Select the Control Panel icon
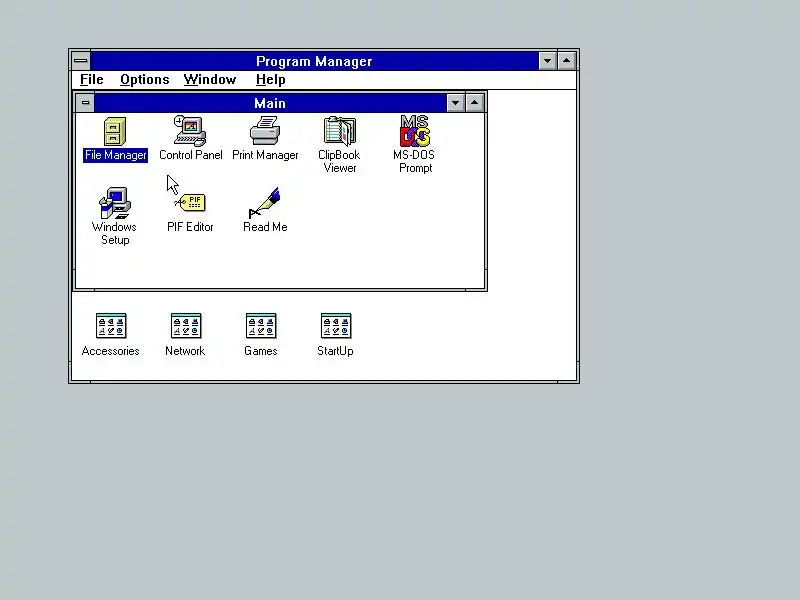The height and width of the screenshot is (600, 800). click(x=190, y=131)
